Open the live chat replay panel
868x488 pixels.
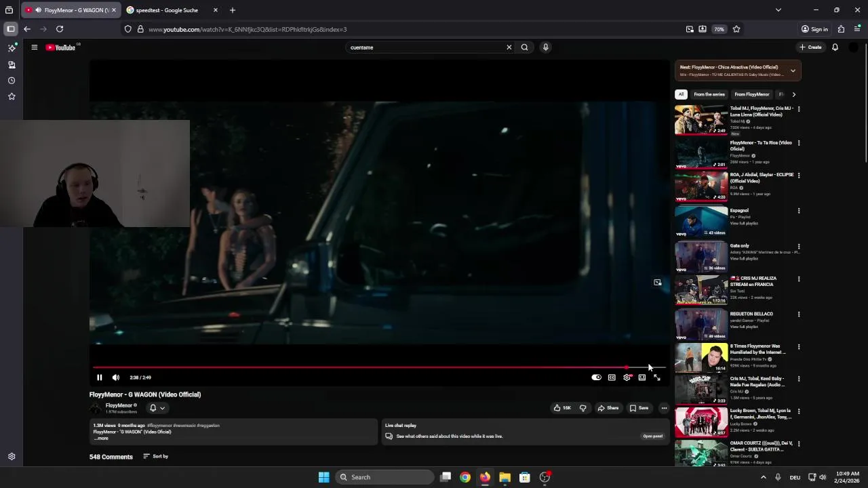[x=652, y=436]
